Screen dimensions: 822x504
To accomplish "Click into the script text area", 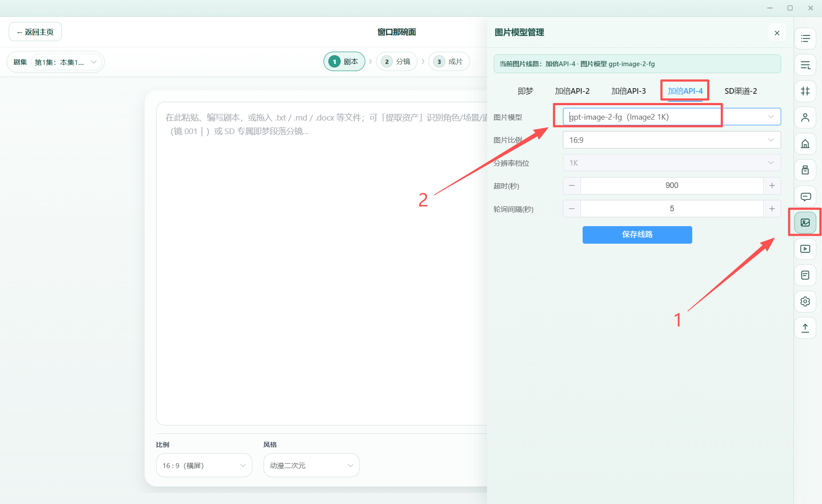I will [x=322, y=264].
